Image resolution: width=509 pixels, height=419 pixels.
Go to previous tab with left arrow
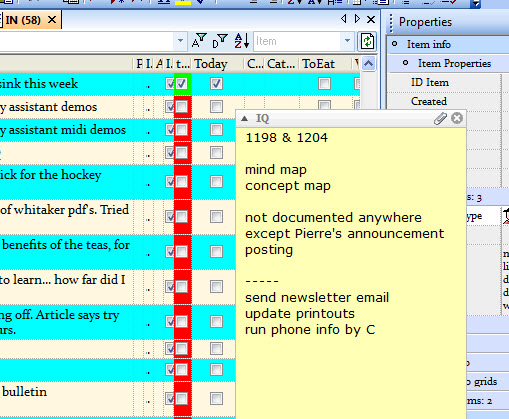343,19
